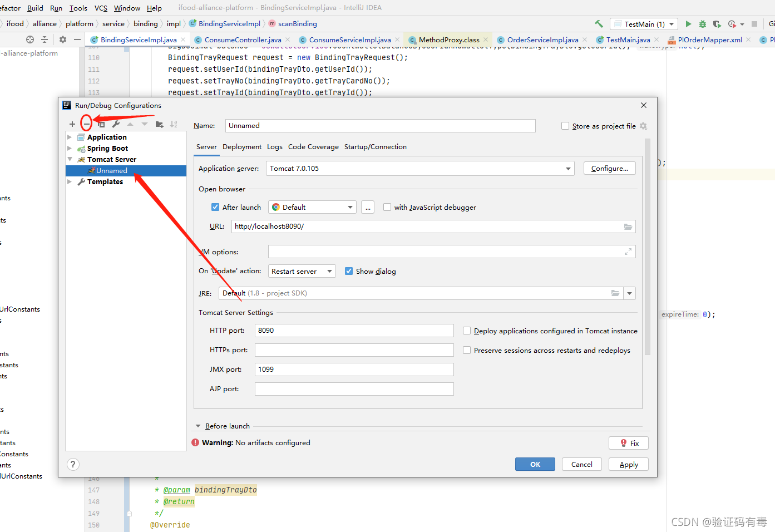Image resolution: width=775 pixels, height=532 pixels.
Task: Click the Fix button for the warning
Action: (x=629, y=443)
